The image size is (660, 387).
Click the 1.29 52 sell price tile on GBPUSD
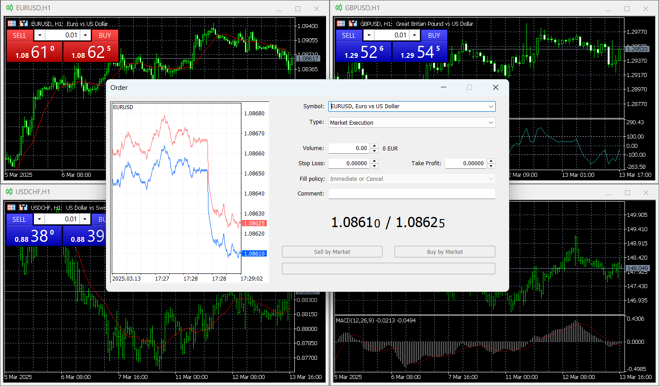[x=364, y=52]
